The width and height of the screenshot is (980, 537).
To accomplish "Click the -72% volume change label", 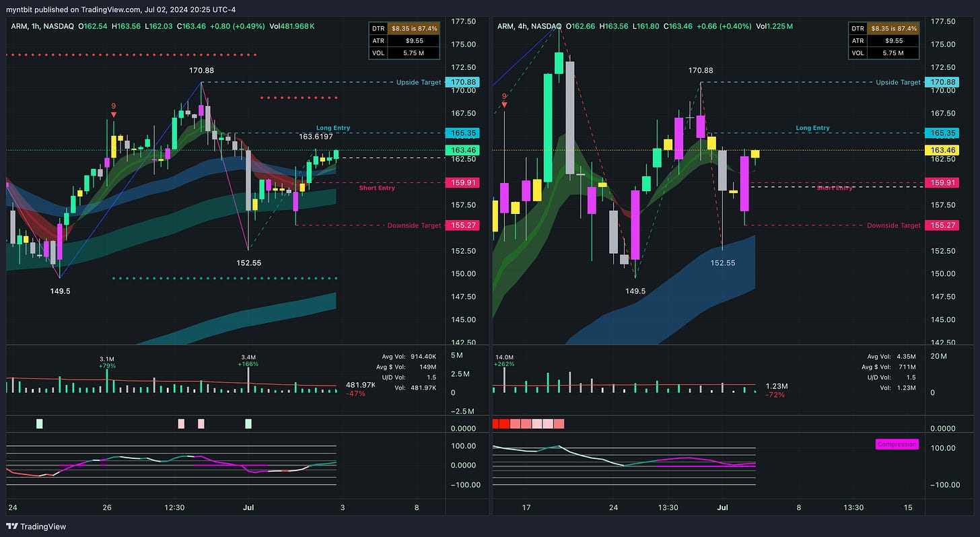I will pyautogui.click(x=775, y=394).
